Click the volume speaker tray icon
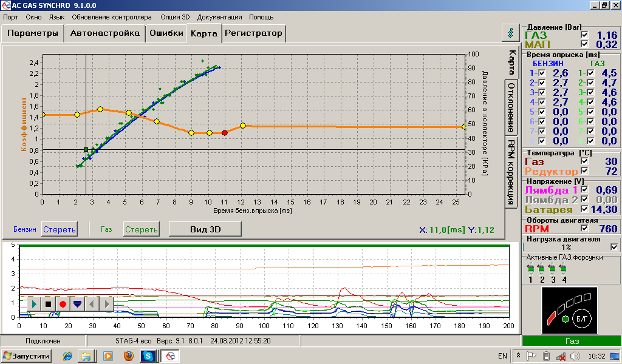This screenshot has width=622, height=364. (575, 356)
